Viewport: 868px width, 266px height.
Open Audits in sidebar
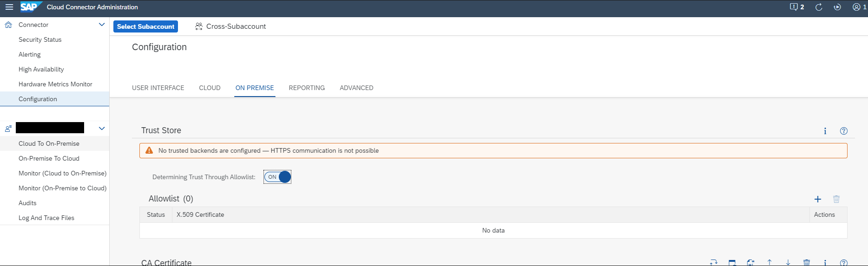click(54, 203)
